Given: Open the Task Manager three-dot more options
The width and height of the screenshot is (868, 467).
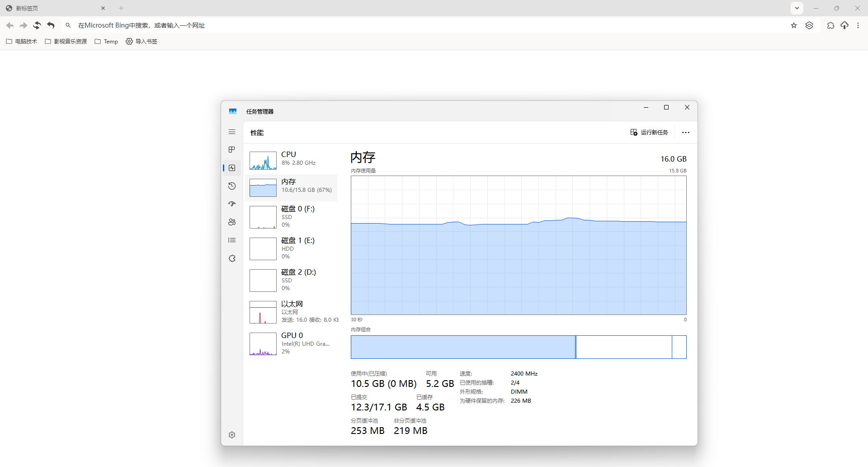Looking at the screenshot, I should [685, 133].
